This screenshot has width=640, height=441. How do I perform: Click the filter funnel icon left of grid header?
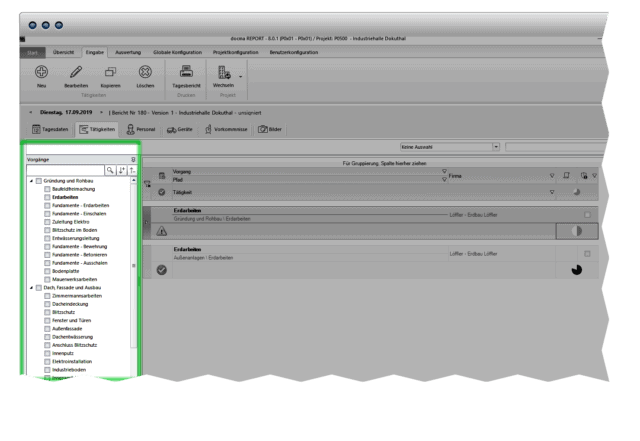[x=147, y=184]
